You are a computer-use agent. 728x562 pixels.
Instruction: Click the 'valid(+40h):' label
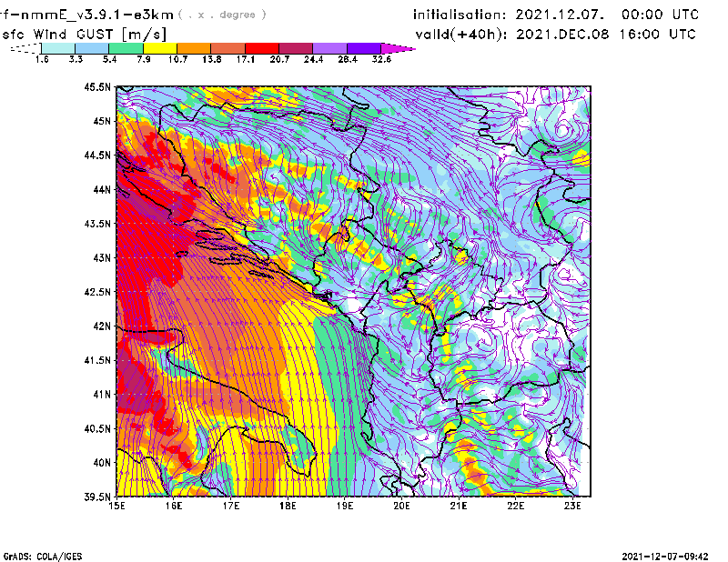(462, 35)
